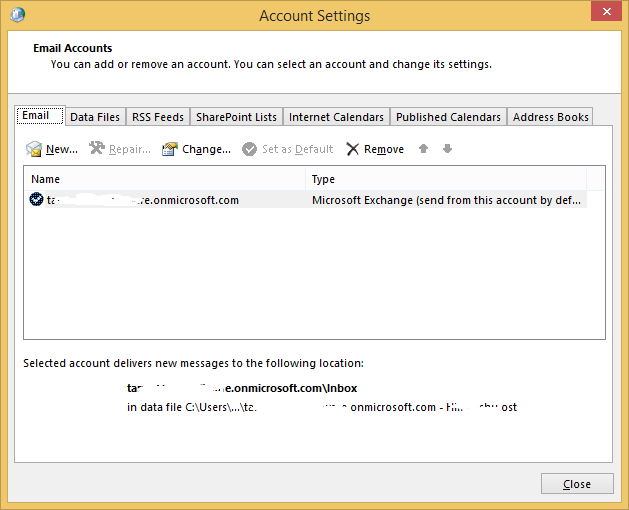Click the Remove X icon
This screenshot has height=510, width=629.
click(352, 149)
